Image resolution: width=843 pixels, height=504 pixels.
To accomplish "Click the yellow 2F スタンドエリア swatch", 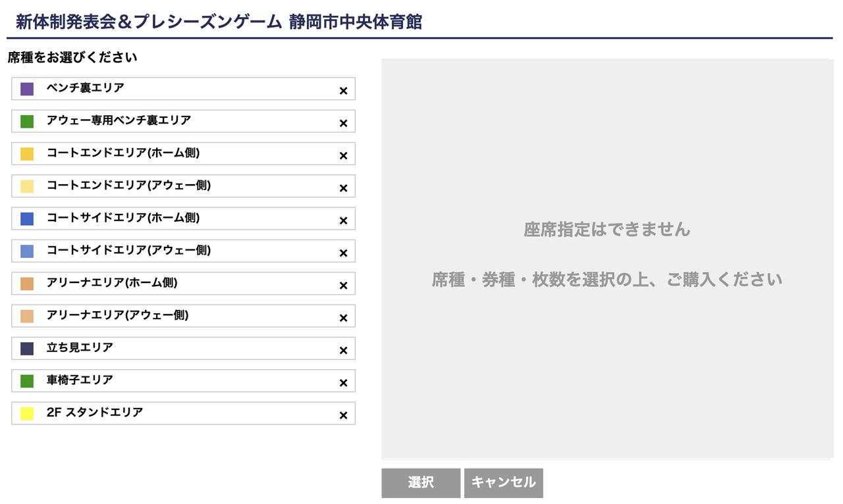I will (27, 413).
